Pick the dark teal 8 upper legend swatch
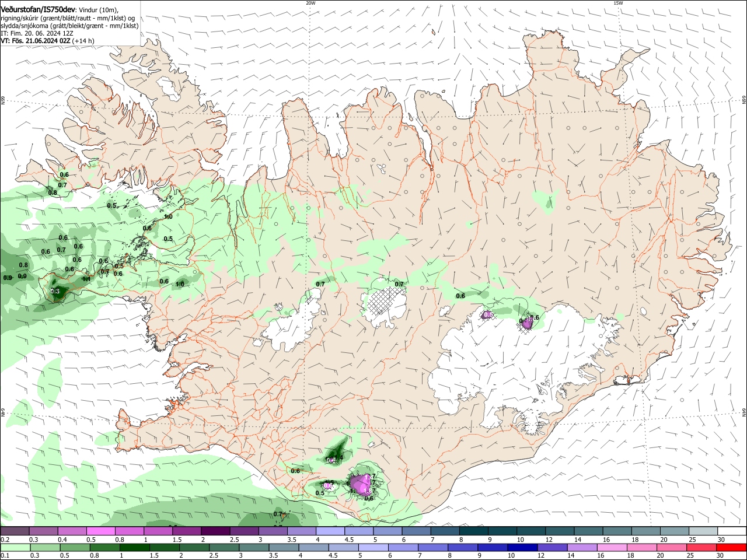Screen dimensions: 747x560 [x=474, y=531]
